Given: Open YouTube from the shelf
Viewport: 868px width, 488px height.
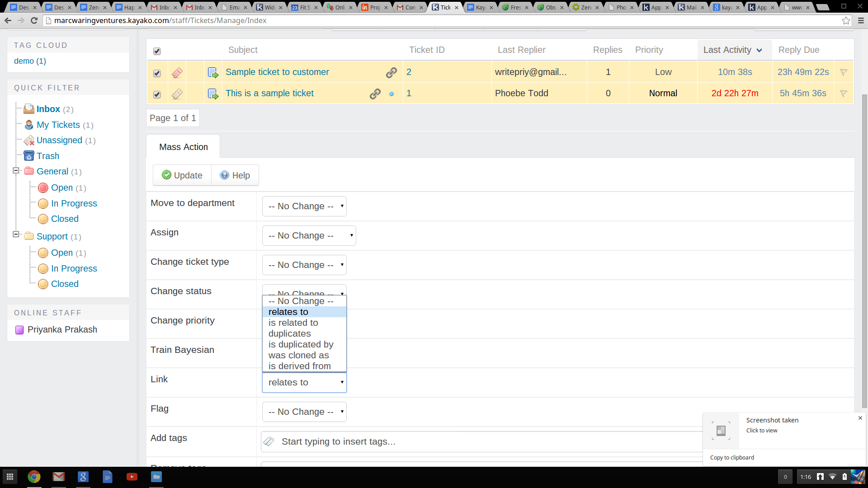Looking at the screenshot, I should coord(132,477).
